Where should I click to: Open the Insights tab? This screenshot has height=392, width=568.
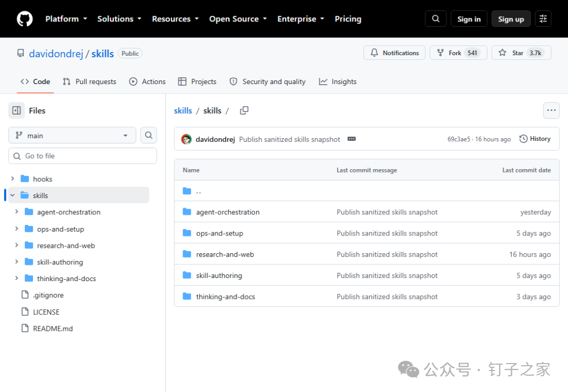click(338, 81)
